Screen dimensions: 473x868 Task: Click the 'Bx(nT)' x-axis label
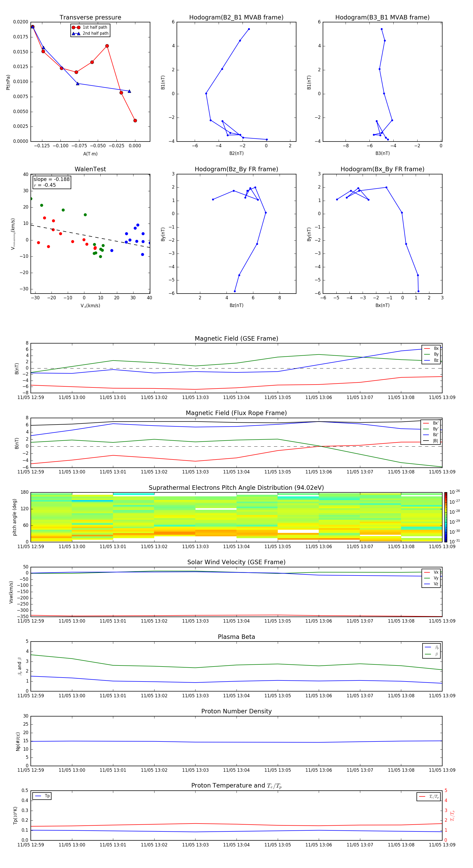pos(382,305)
